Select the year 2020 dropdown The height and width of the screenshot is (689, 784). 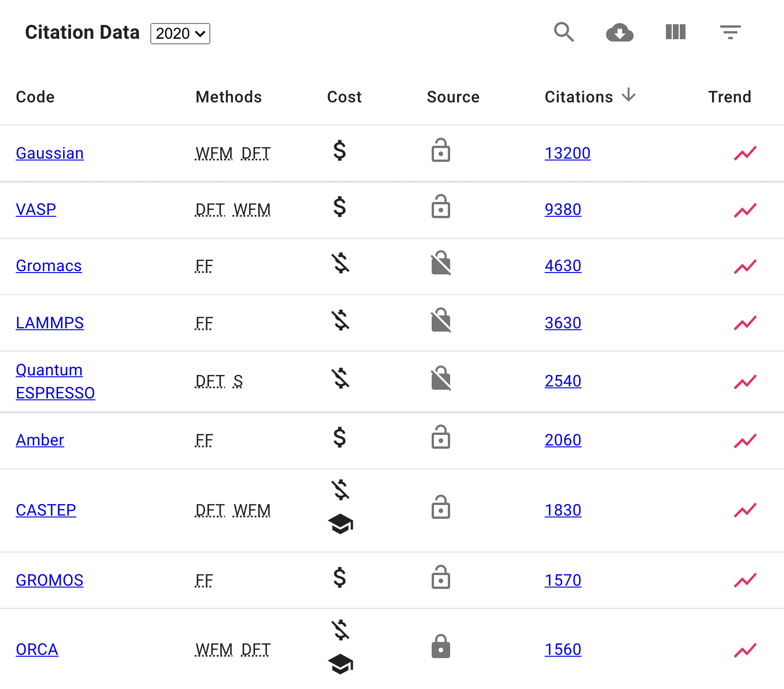coord(180,34)
